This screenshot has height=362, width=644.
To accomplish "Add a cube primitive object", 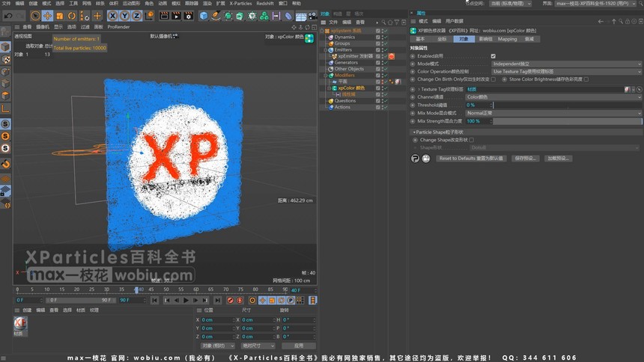I will (x=204, y=16).
